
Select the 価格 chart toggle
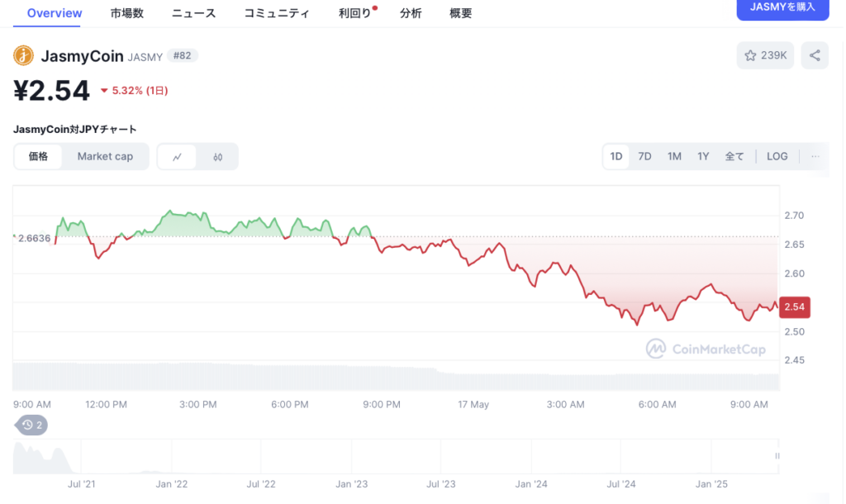click(x=38, y=156)
